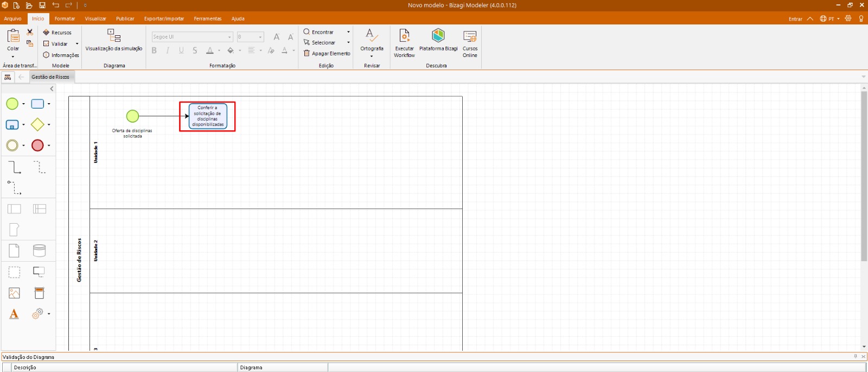Screen dimensions: 868x372
Task: Open the Formatar ribbon tab
Action: coord(65,18)
